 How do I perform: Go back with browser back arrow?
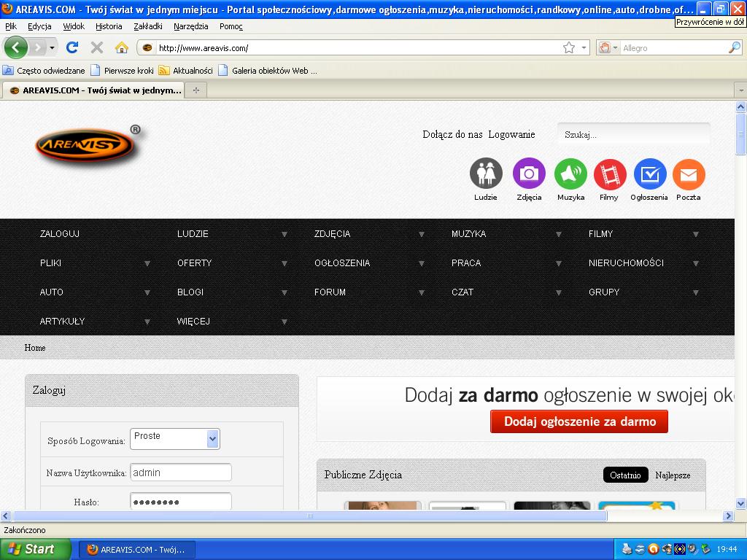(x=16, y=47)
